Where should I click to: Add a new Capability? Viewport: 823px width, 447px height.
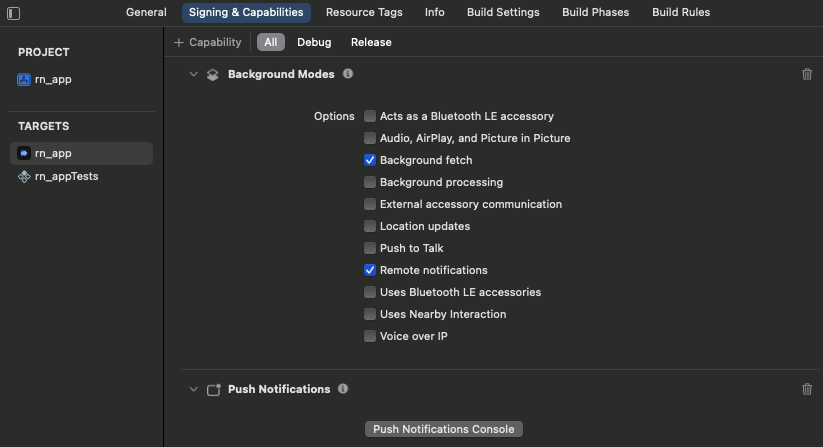coord(208,42)
